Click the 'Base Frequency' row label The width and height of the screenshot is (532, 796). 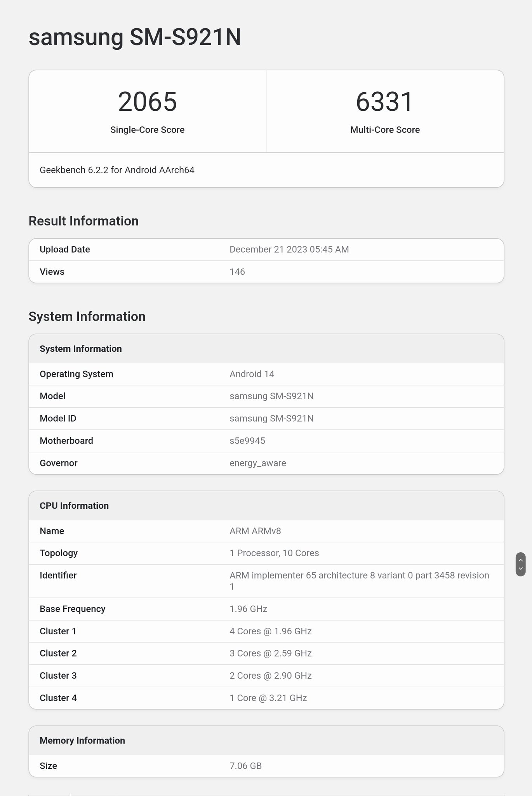pos(73,609)
